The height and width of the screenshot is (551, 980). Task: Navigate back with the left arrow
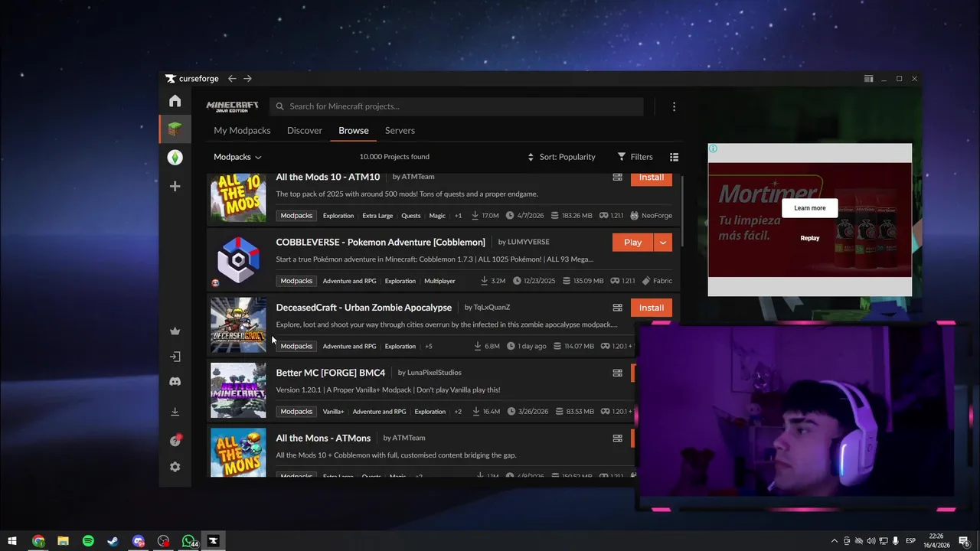tap(232, 79)
